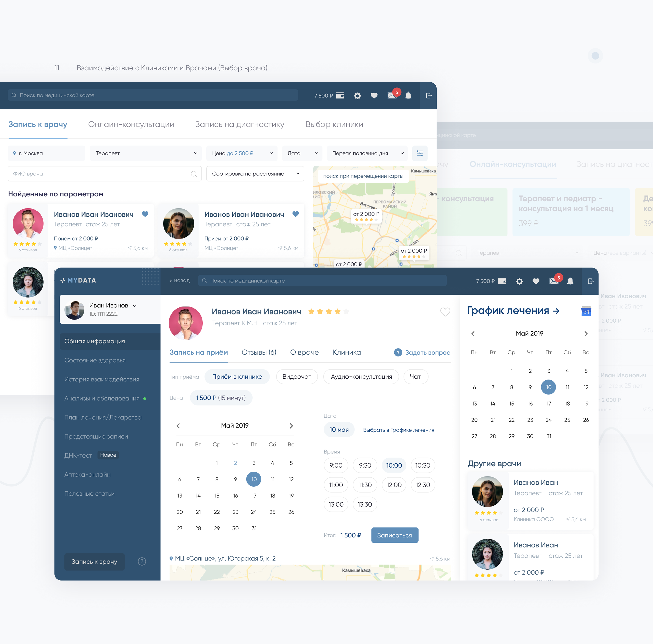Click Выбрать в Графике лечения link
The image size is (653, 644).
tap(399, 430)
